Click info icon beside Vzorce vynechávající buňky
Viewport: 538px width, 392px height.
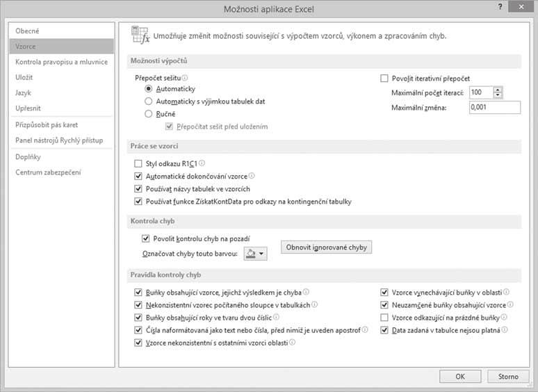pos(506,292)
